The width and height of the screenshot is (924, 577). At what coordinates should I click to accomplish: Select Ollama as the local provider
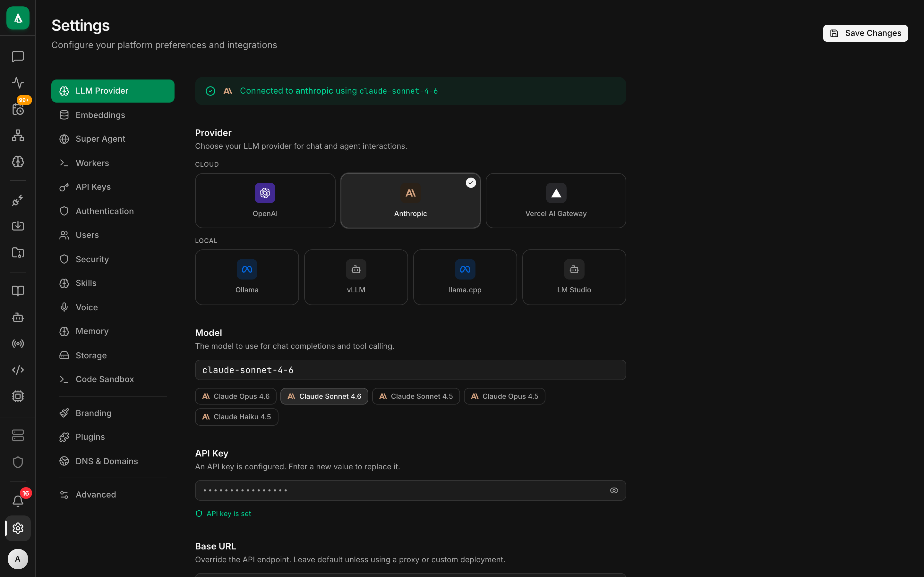[x=247, y=277]
